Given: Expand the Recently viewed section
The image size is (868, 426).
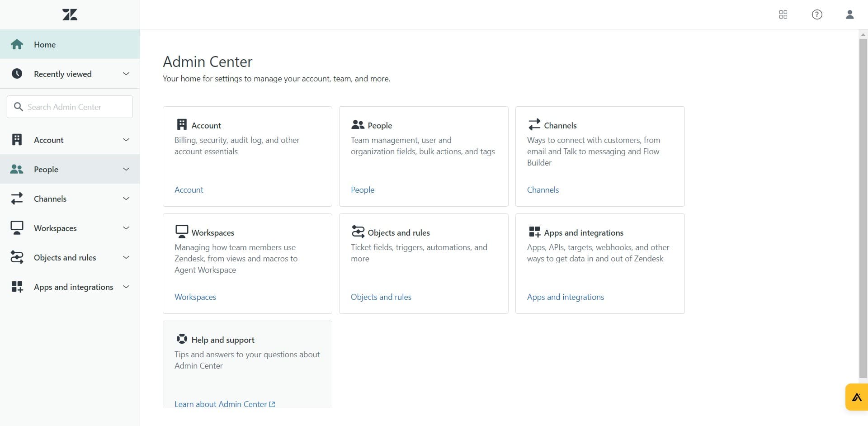Looking at the screenshot, I should click(126, 73).
